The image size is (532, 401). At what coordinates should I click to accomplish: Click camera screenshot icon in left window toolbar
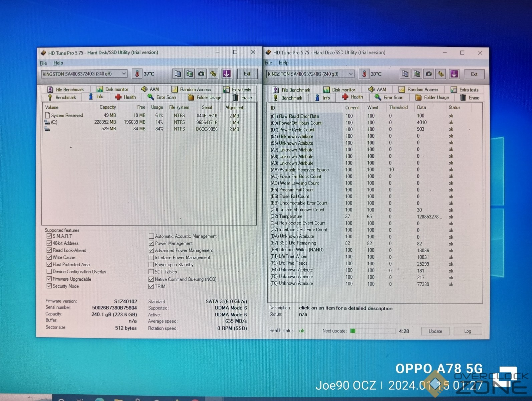201,74
